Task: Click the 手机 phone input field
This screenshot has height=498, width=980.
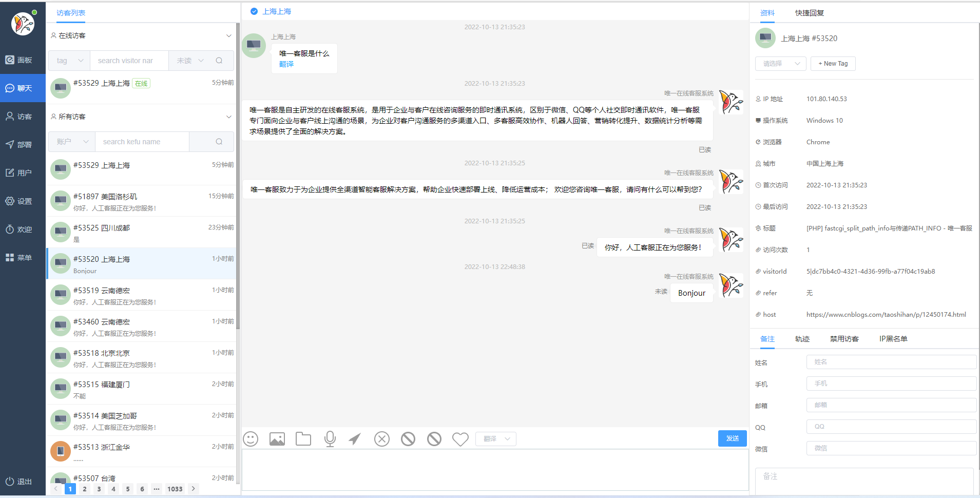Action: tap(892, 384)
